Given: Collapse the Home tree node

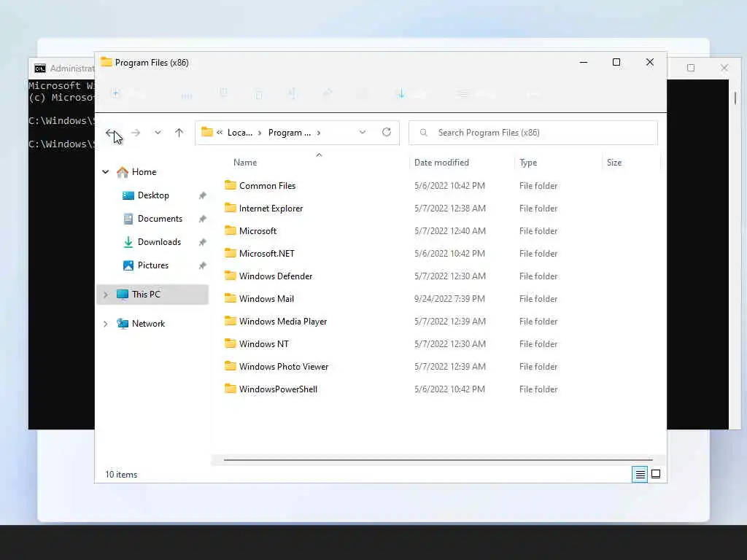Looking at the screenshot, I should [106, 172].
